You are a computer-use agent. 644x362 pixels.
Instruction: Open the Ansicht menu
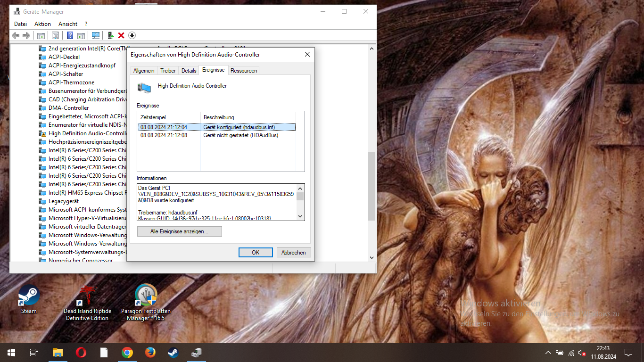tap(68, 24)
